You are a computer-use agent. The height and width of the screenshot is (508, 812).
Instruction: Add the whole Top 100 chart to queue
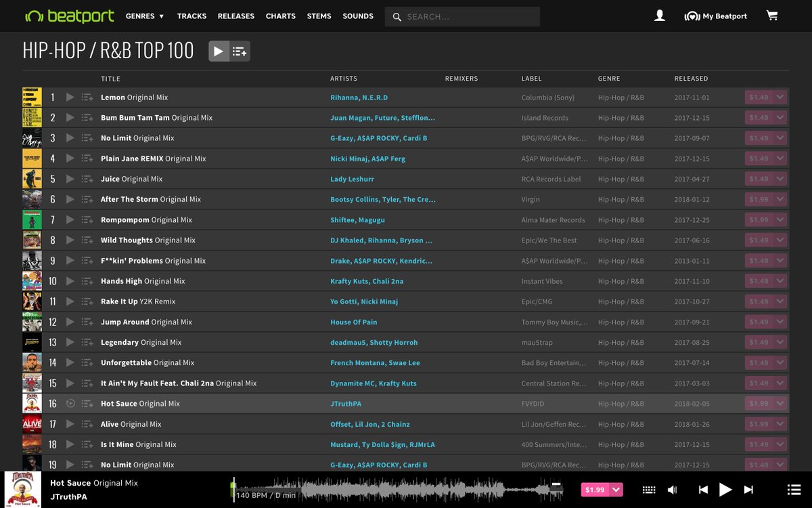click(240, 51)
